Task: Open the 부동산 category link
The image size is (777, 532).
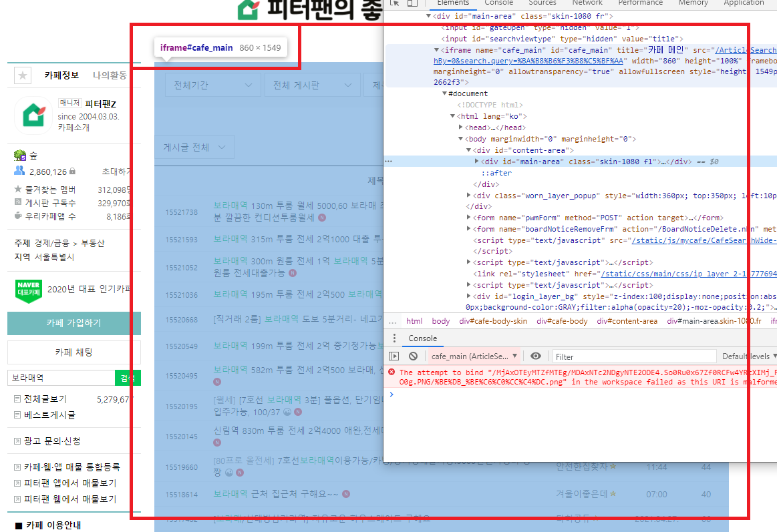Action: coord(93,244)
